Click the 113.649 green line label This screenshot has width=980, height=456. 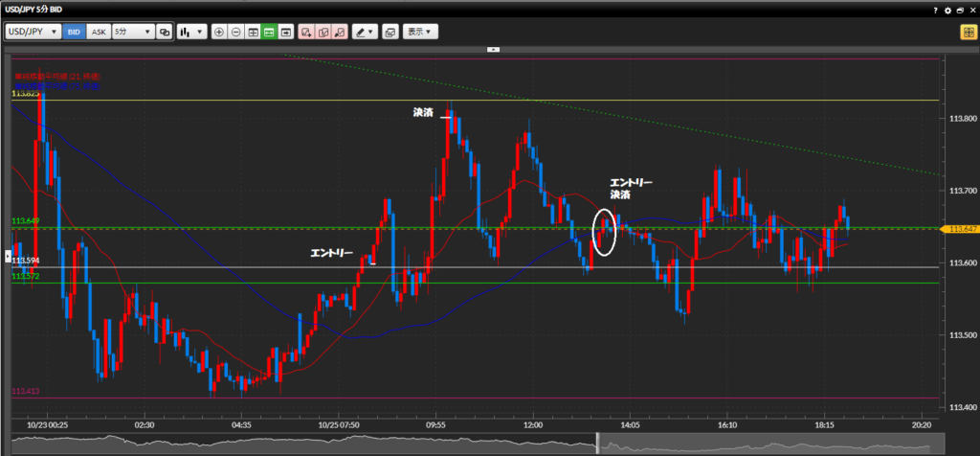point(26,220)
